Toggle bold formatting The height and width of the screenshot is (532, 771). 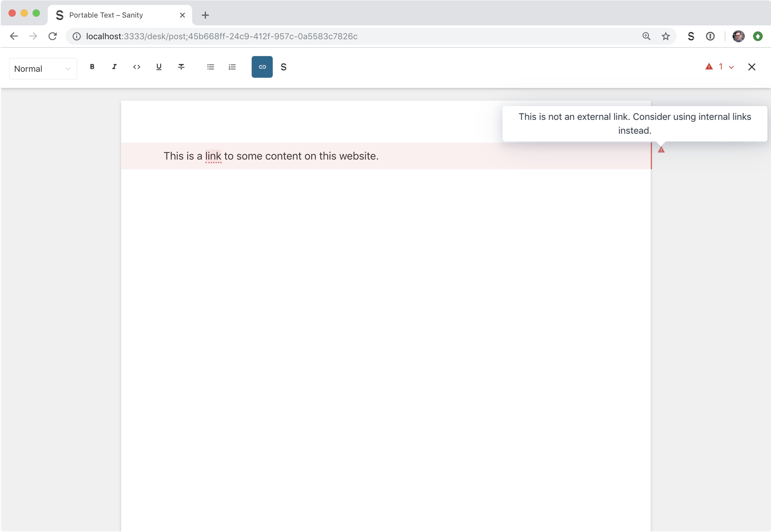pyautogui.click(x=92, y=67)
